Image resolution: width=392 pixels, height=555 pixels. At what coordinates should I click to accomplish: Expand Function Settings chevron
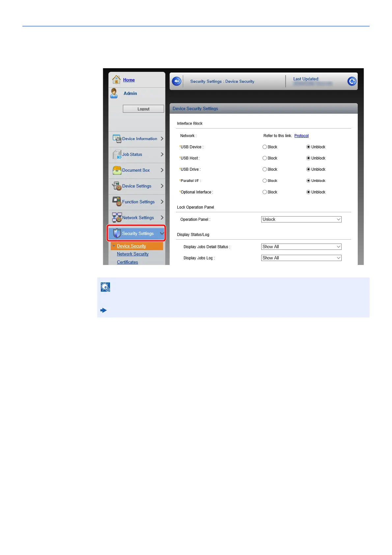coord(162,202)
